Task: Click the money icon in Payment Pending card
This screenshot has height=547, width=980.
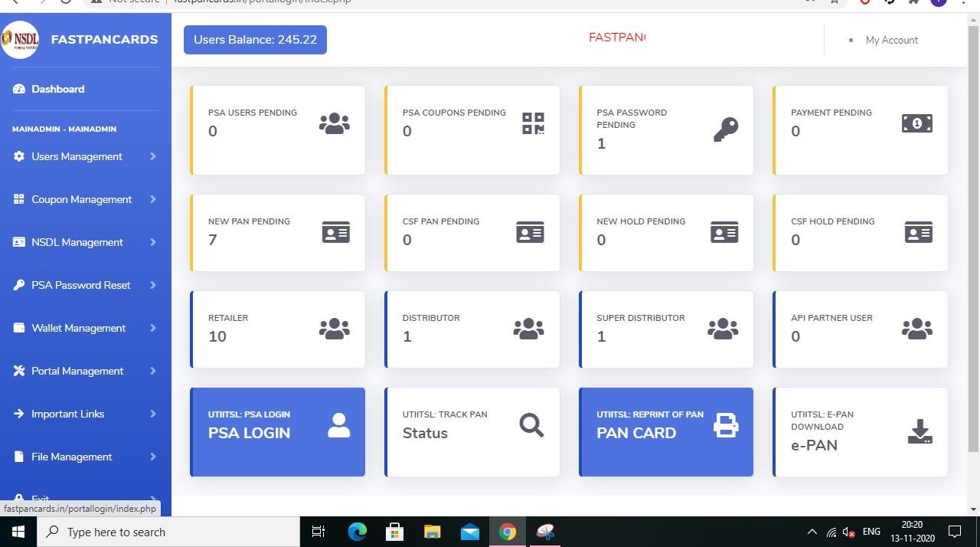Action: click(x=916, y=123)
